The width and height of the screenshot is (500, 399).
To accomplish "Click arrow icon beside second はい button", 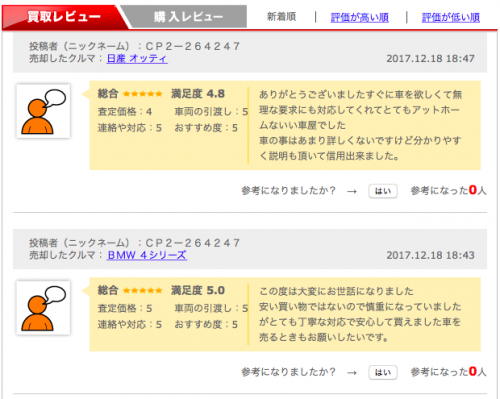I will (x=352, y=373).
